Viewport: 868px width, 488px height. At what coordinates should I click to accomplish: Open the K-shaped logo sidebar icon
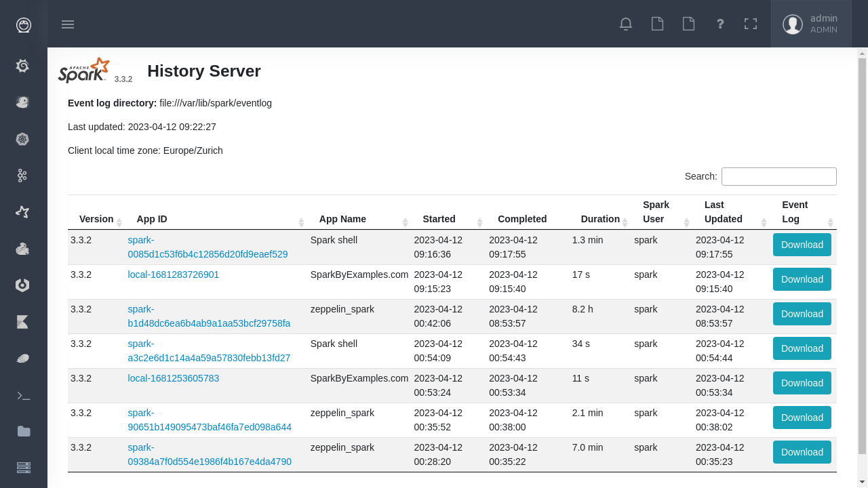point(22,322)
